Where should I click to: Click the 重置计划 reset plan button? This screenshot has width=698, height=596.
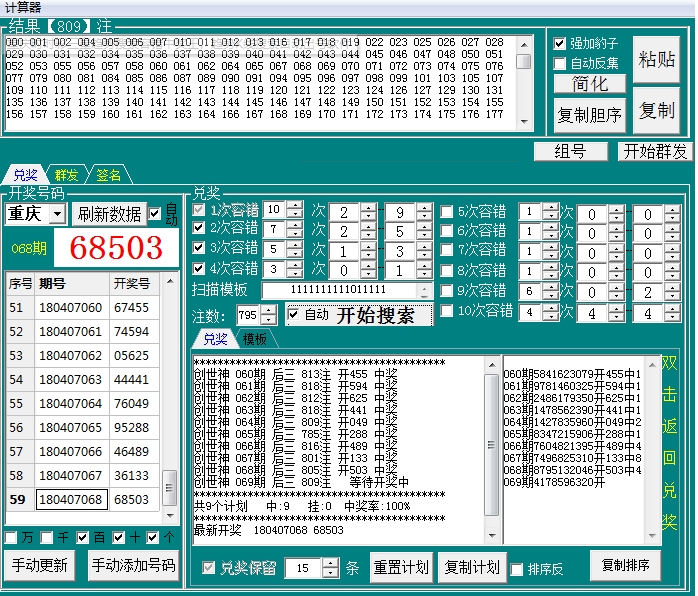[x=401, y=567]
